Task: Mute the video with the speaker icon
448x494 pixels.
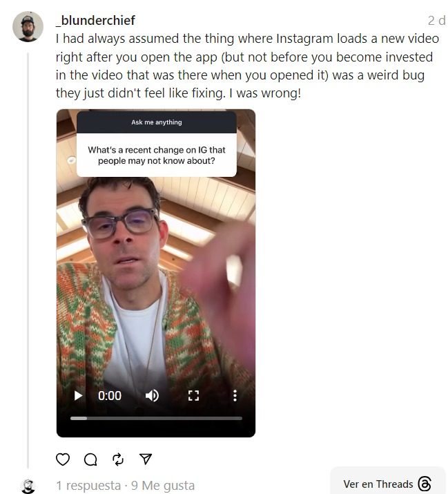Action: point(152,395)
